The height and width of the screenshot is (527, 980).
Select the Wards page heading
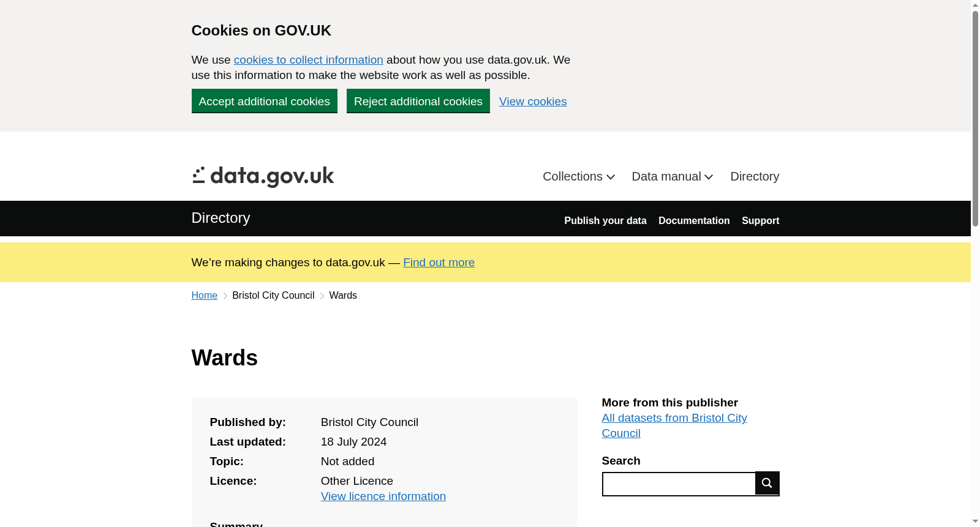point(225,358)
